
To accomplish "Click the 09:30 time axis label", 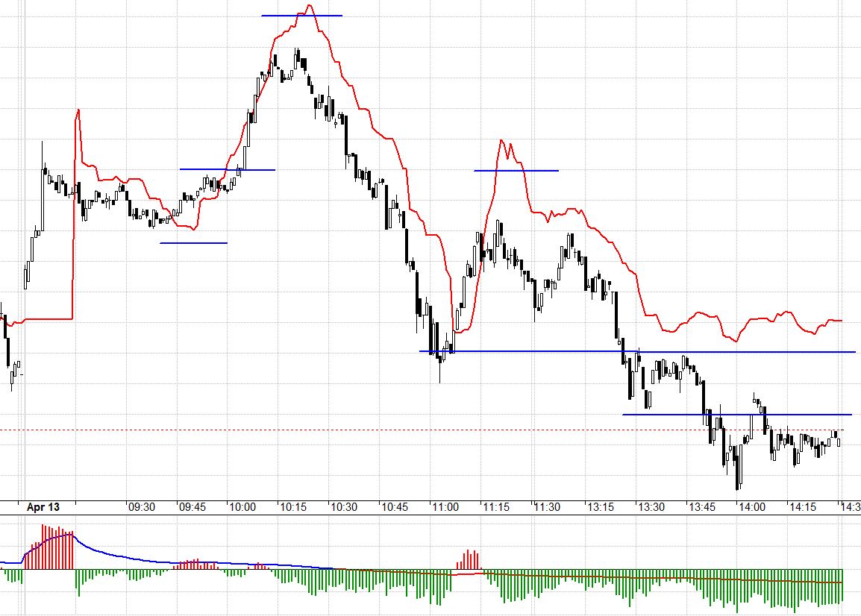I will 141,507.
